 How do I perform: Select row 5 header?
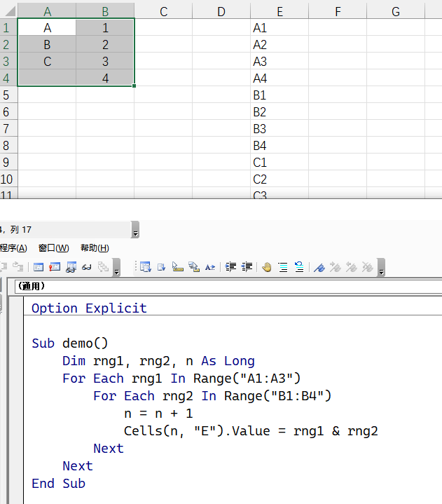coord(8,95)
